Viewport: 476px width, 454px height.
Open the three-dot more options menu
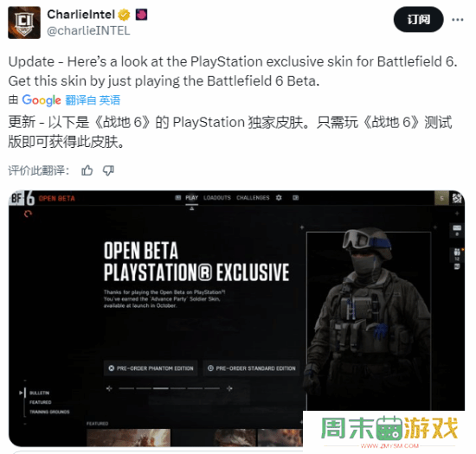click(x=458, y=20)
